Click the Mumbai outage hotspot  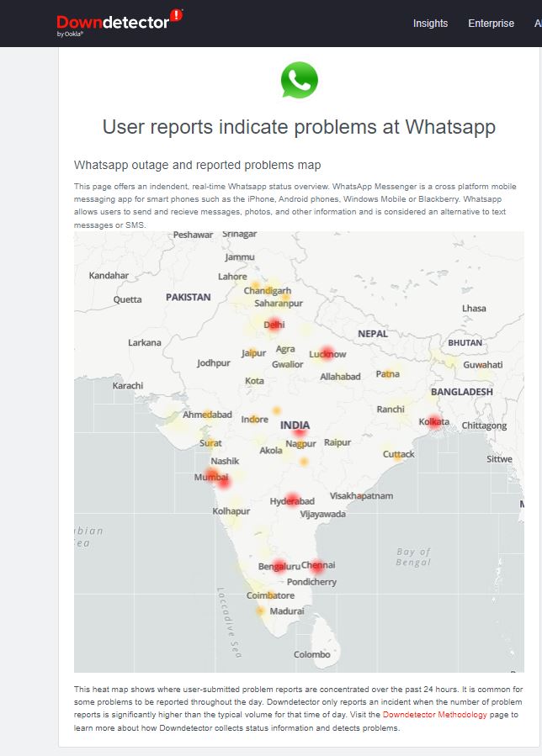[218, 478]
